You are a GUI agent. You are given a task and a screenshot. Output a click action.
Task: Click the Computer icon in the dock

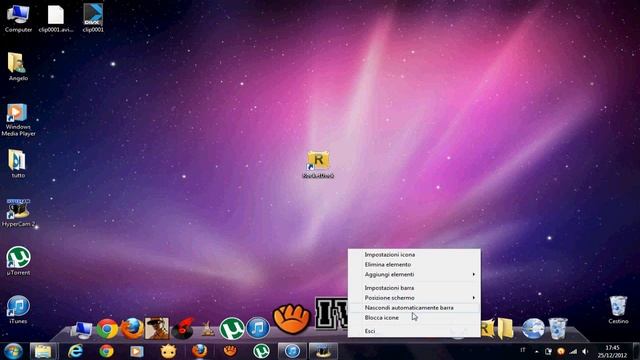coord(82,330)
